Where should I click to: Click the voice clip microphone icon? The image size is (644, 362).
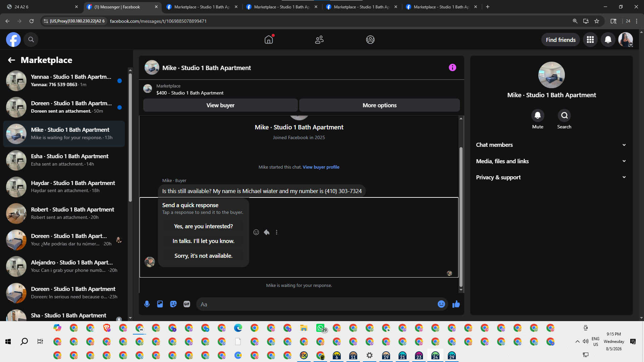(x=147, y=304)
